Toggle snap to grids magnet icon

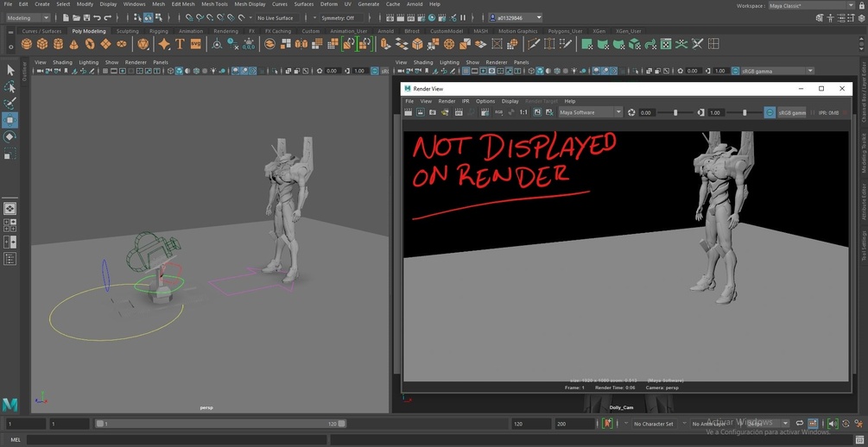coord(190,18)
